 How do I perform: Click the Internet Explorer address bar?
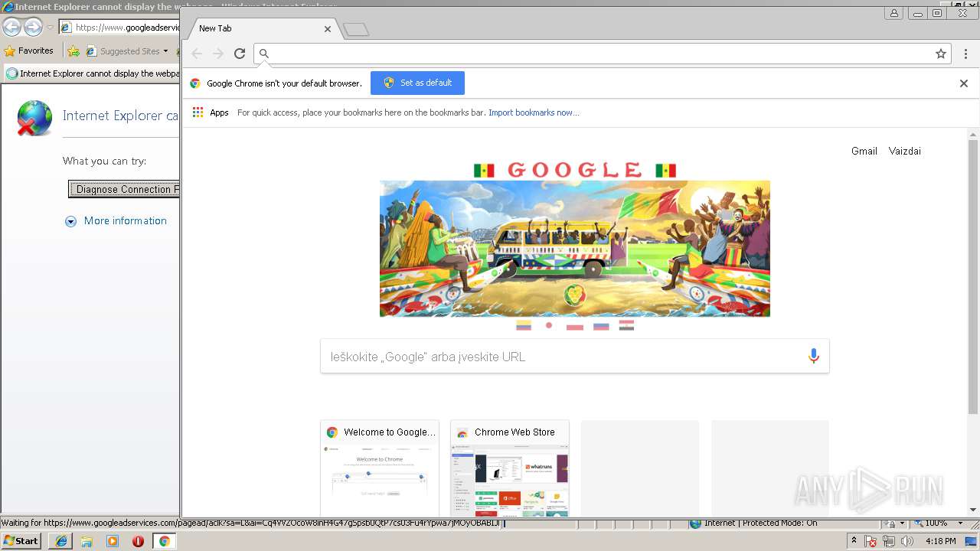coord(120,28)
